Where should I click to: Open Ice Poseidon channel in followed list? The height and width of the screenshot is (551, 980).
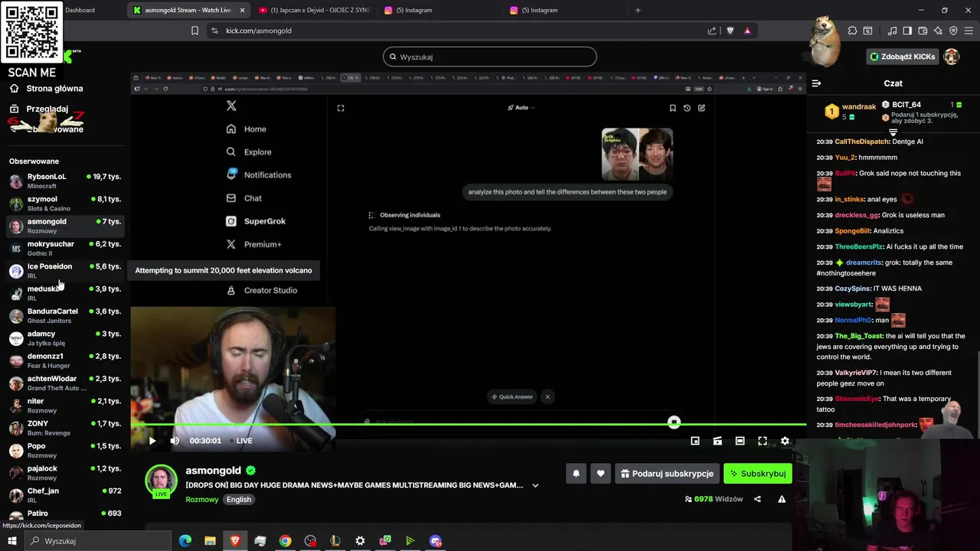(64, 270)
